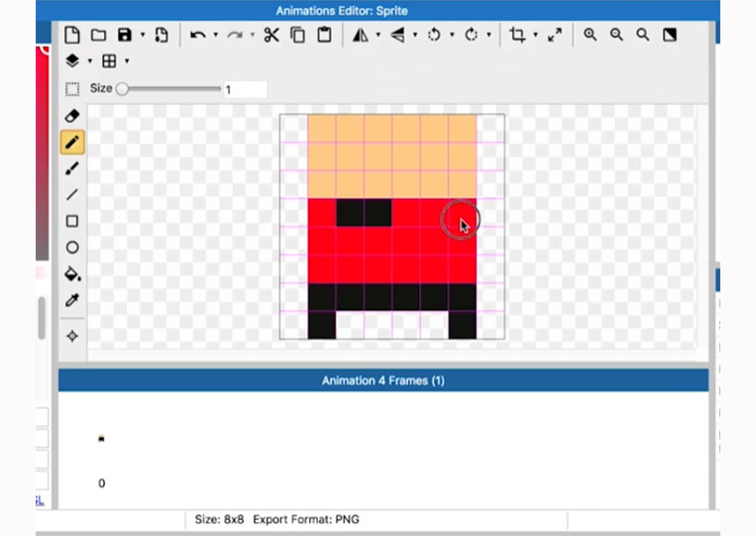Click the 'Size: 8x8' status text
The image size is (756, 536).
(219, 519)
